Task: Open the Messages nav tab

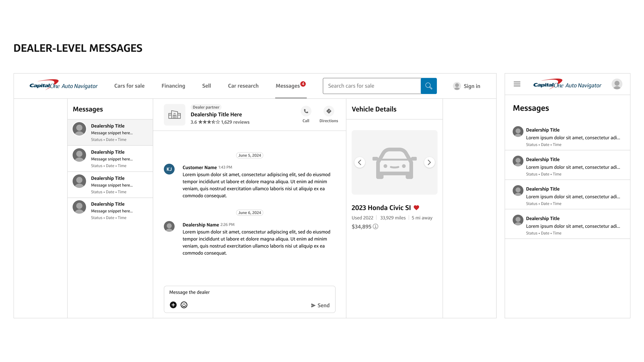Action: click(288, 86)
